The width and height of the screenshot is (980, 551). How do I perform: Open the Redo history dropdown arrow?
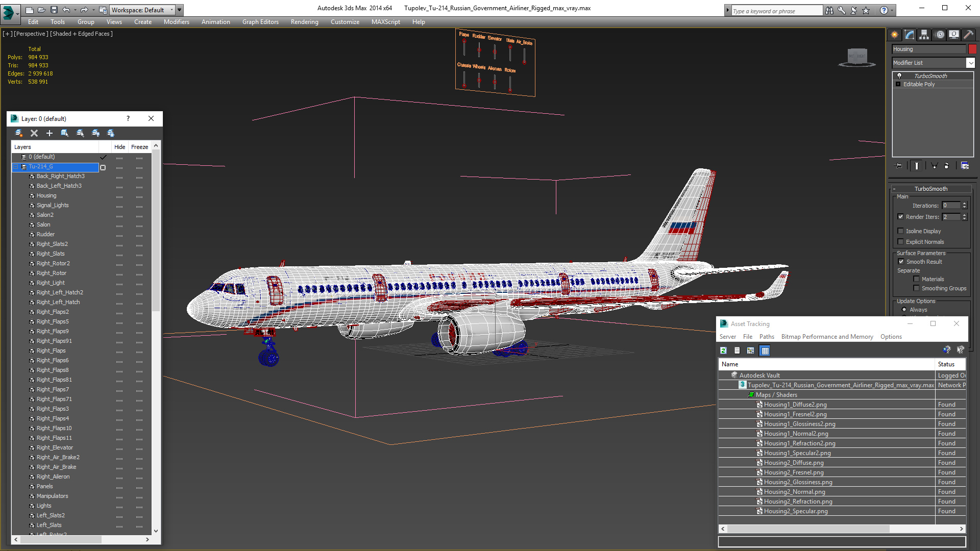[93, 10]
